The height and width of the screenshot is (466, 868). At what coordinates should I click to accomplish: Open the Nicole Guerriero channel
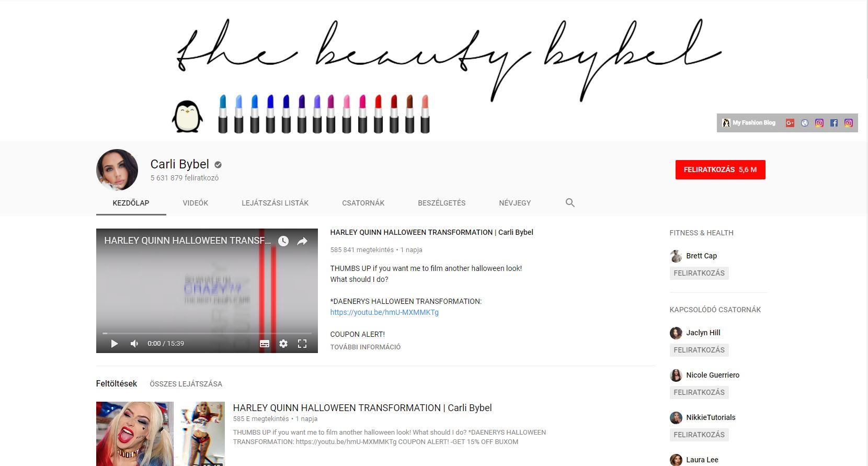[713, 375]
